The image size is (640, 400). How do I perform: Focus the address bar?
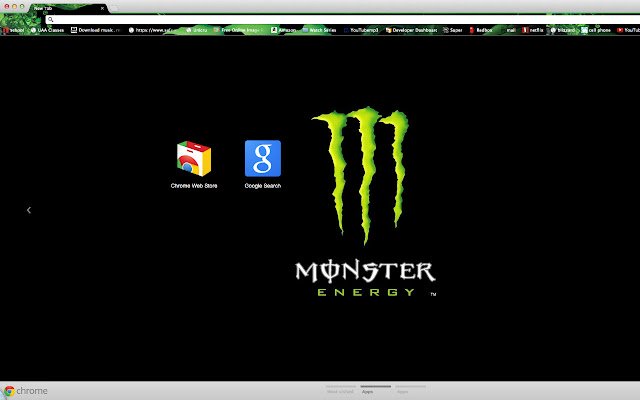point(343,19)
